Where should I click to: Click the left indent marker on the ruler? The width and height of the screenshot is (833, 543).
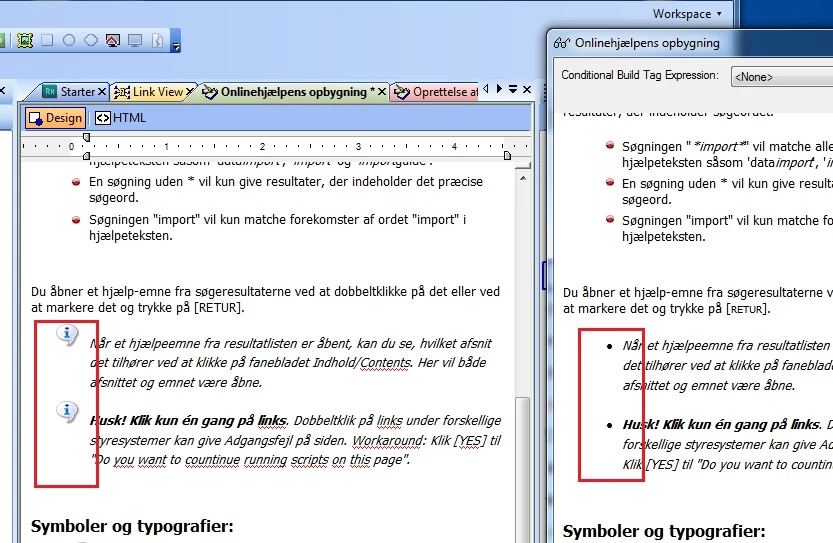(x=87, y=155)
